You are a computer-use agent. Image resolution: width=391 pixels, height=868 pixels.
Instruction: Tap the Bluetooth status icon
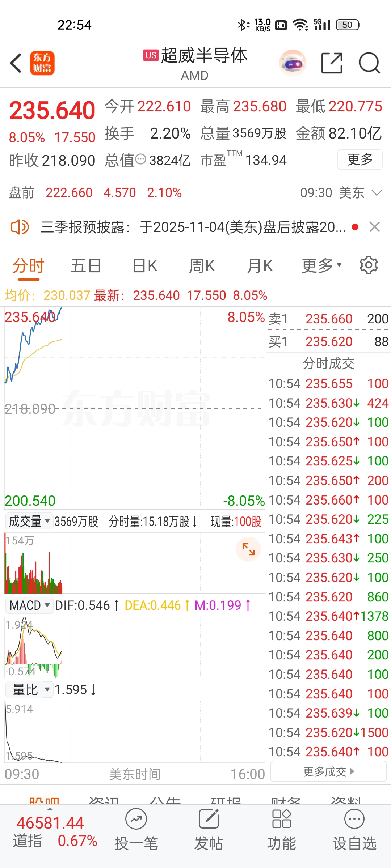[243, 25]
